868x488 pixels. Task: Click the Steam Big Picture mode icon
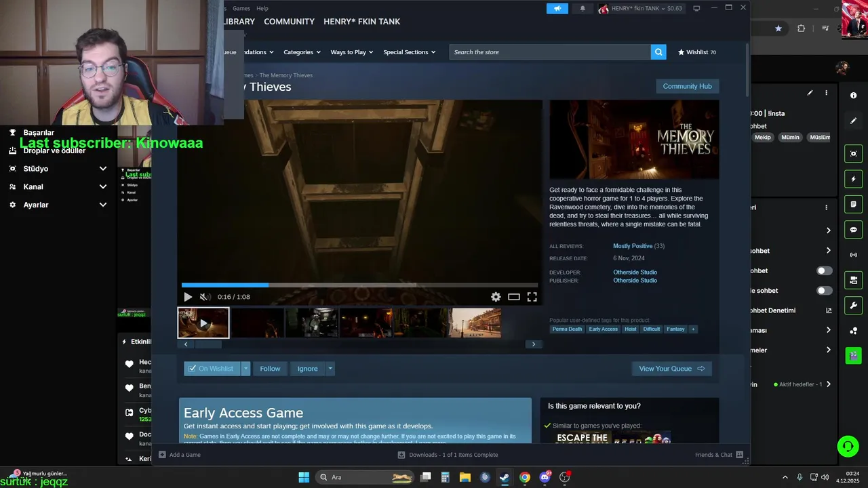696,8
